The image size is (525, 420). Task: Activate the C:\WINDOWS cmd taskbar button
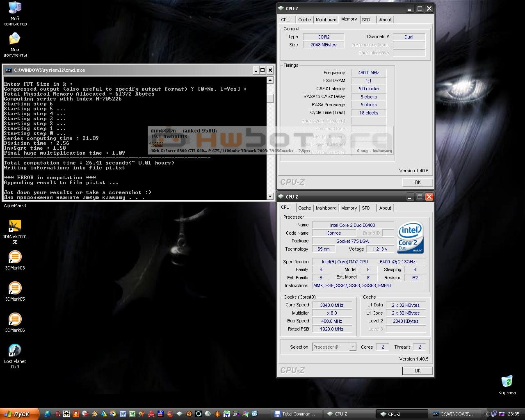(455, 414)
